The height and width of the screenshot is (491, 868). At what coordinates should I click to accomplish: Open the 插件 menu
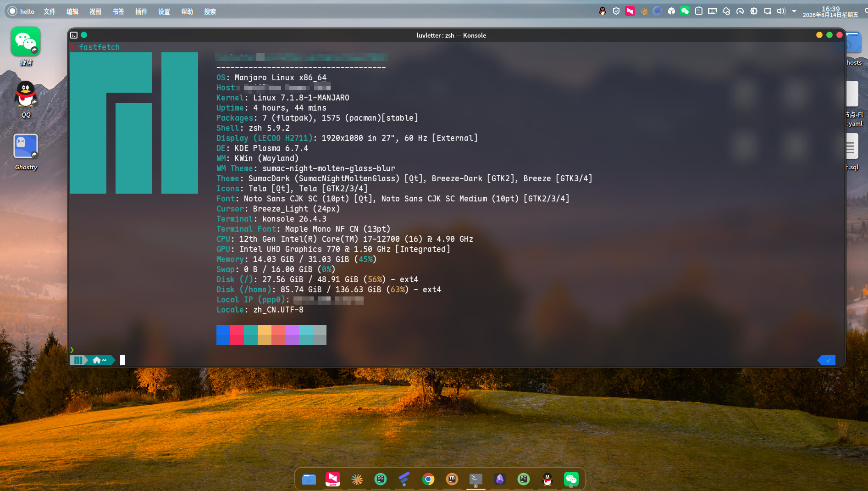(x=141, y=11)
